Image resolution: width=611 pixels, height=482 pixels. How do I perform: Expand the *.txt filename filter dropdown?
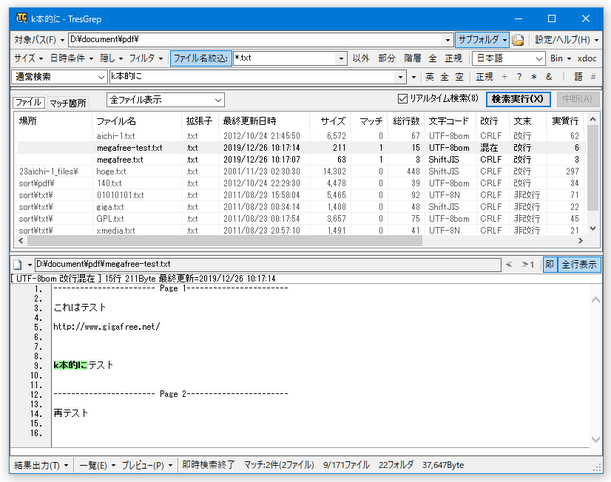341,58
